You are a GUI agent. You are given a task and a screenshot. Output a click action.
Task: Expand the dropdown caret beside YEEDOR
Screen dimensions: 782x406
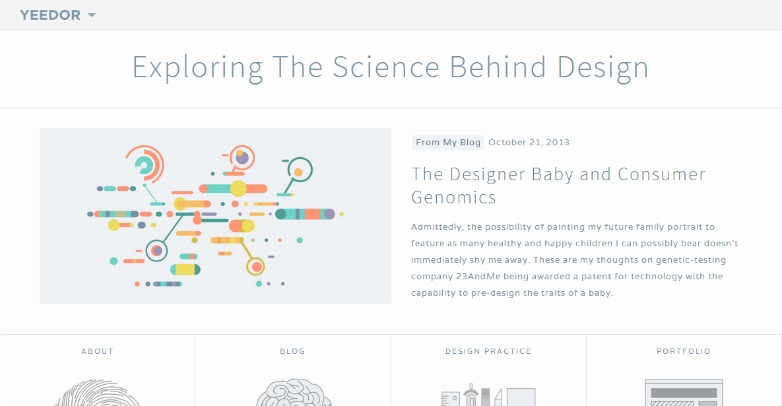click(x=91, y=15)
